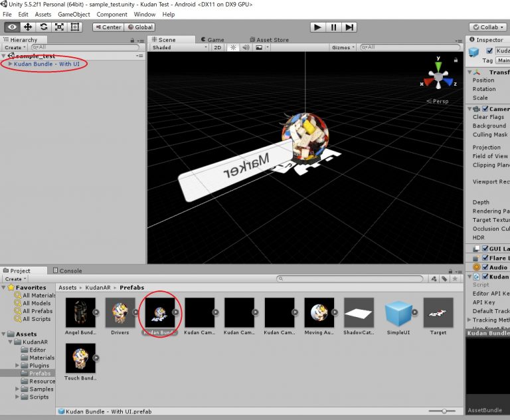Open the Gizmos dropdown
This screenshot has height=420, width=510.
[x=343, y=48]
